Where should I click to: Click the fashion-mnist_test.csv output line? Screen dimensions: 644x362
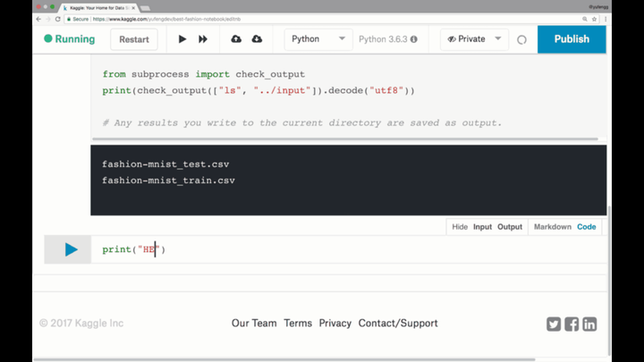tap(165, 164)
